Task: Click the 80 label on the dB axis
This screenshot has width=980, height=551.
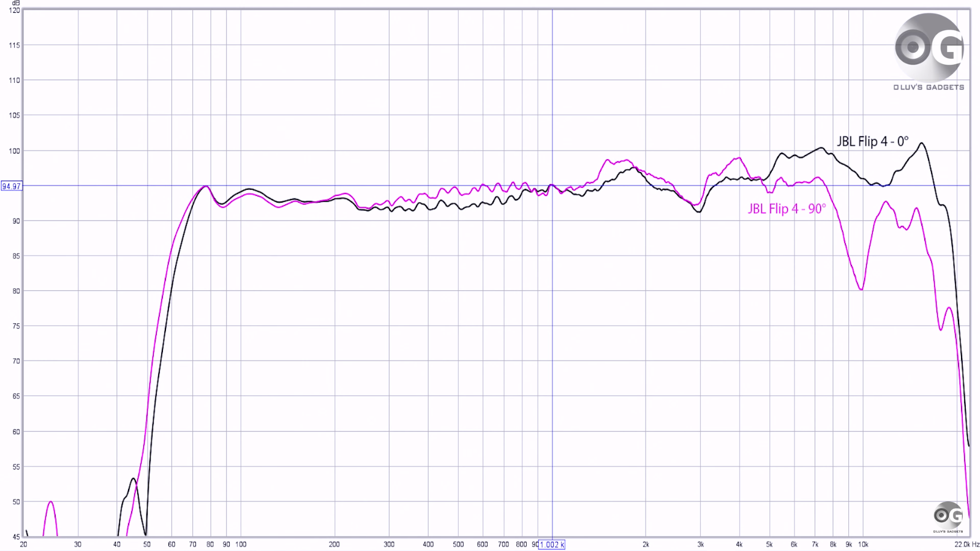Action: point(17,291)
